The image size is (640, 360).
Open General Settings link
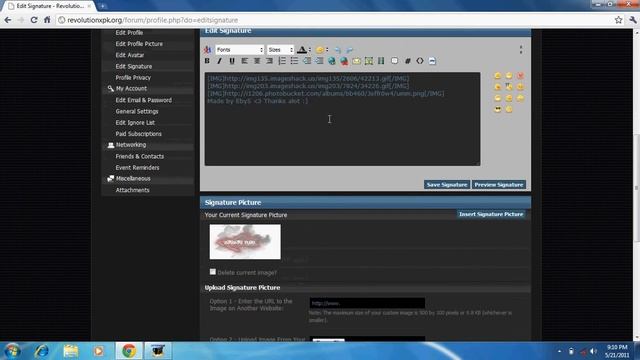point(137,111)
